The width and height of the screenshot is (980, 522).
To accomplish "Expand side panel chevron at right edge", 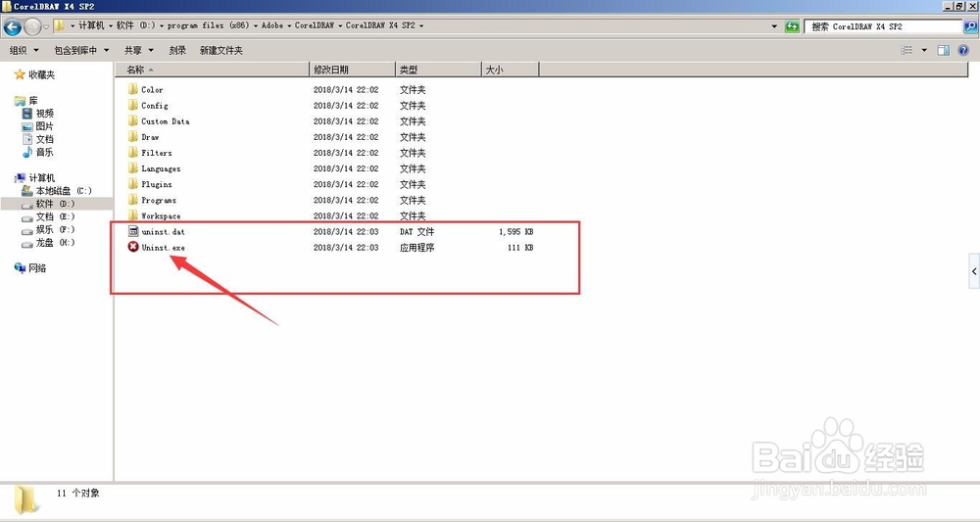I will [x=974, y=271].
